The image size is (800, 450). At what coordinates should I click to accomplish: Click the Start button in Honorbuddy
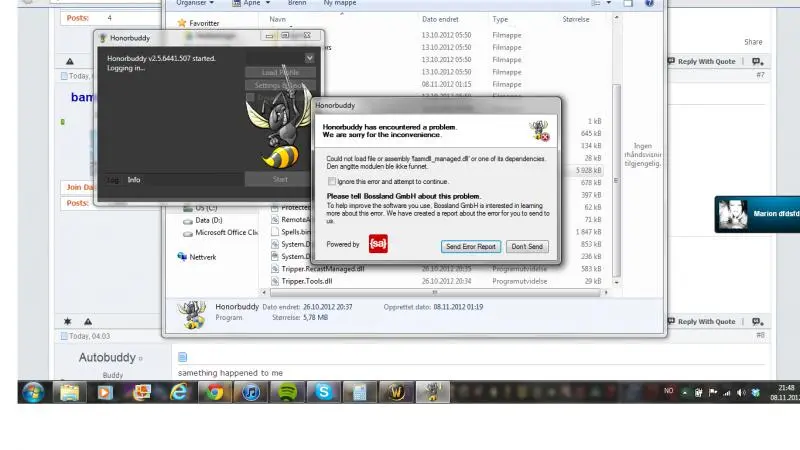coord(280,179)
